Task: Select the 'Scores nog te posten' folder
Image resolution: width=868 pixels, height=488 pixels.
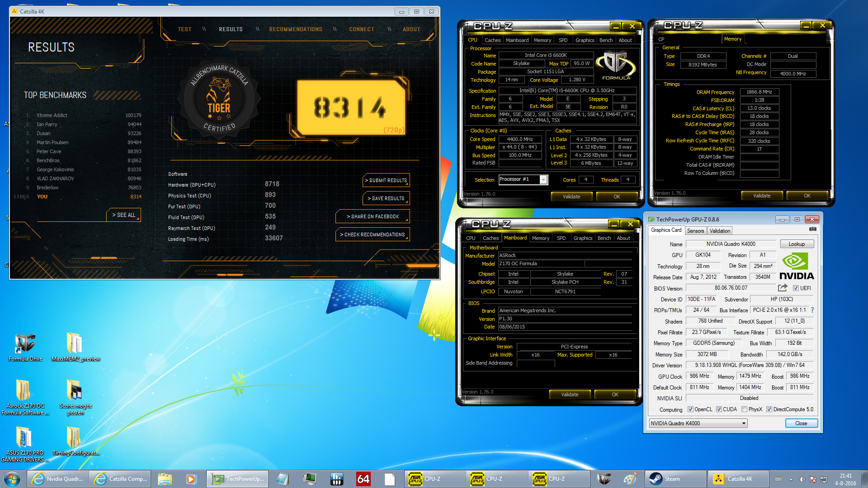Action: pyautogui.click(x=75, y=397)
